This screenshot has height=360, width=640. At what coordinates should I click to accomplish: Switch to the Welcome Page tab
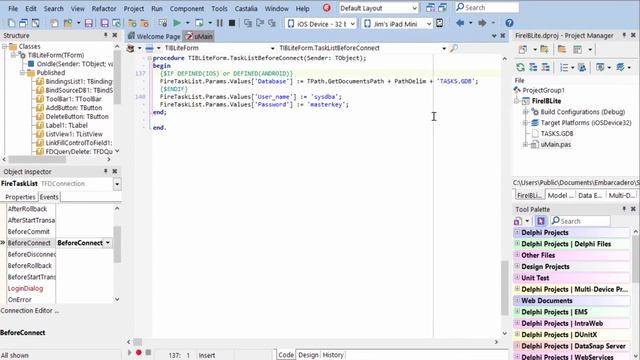coord(154,36)
